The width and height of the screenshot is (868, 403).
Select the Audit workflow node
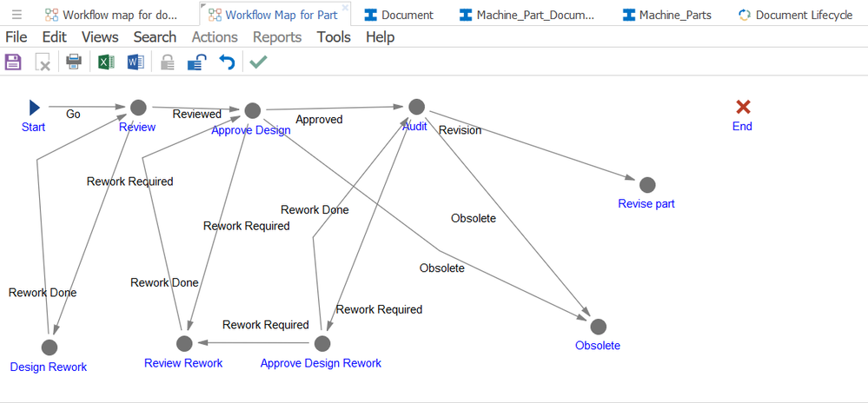(x=416, y=107)
